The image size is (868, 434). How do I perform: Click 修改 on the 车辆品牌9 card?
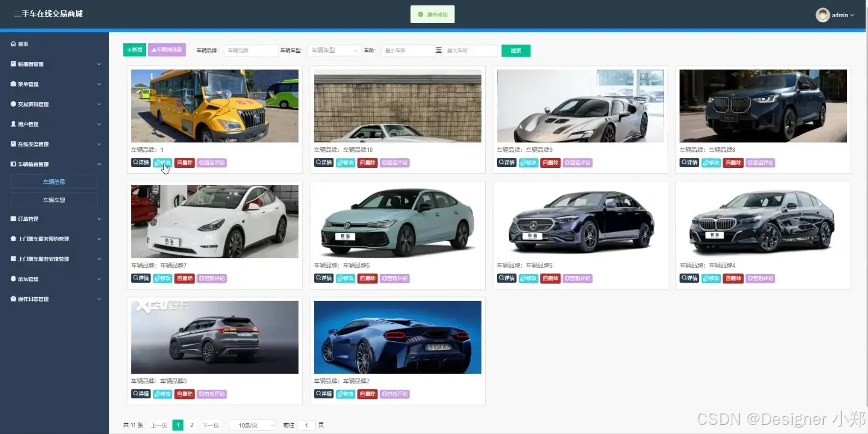click(x=528, y=163)
